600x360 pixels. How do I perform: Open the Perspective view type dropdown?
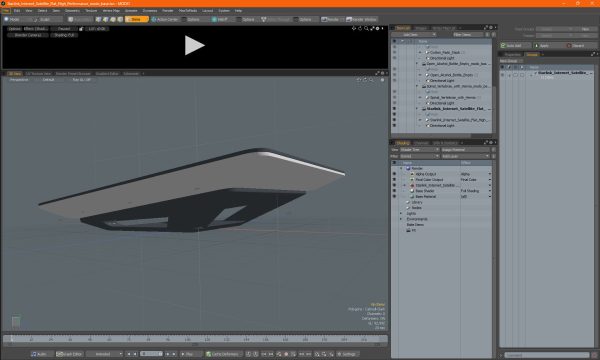(x=19, y=80)
